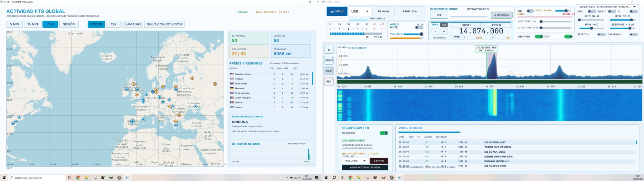Click the FIL 4 kHz button

(383, 11)
